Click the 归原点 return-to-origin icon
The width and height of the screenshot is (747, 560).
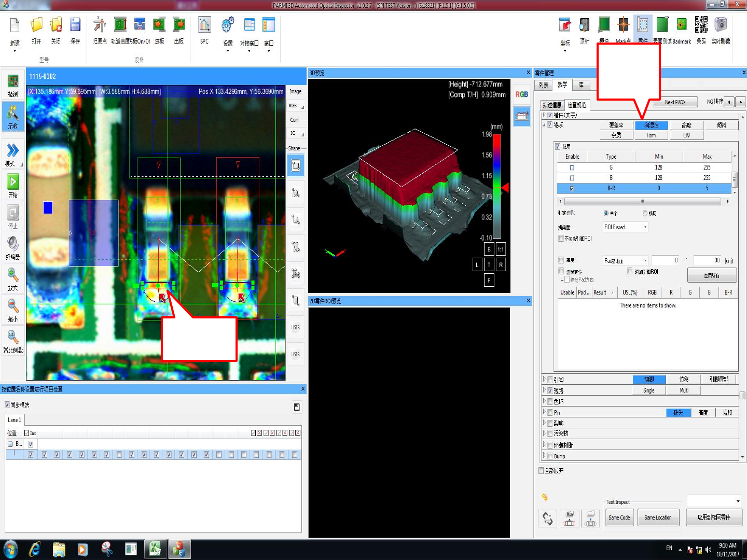(x=100, y=30)
